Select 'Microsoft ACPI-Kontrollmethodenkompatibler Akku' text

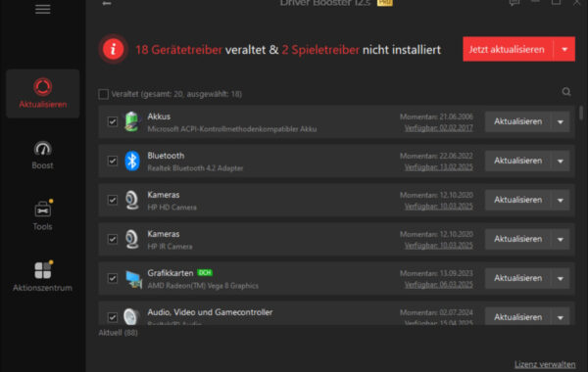click(231, 129)
